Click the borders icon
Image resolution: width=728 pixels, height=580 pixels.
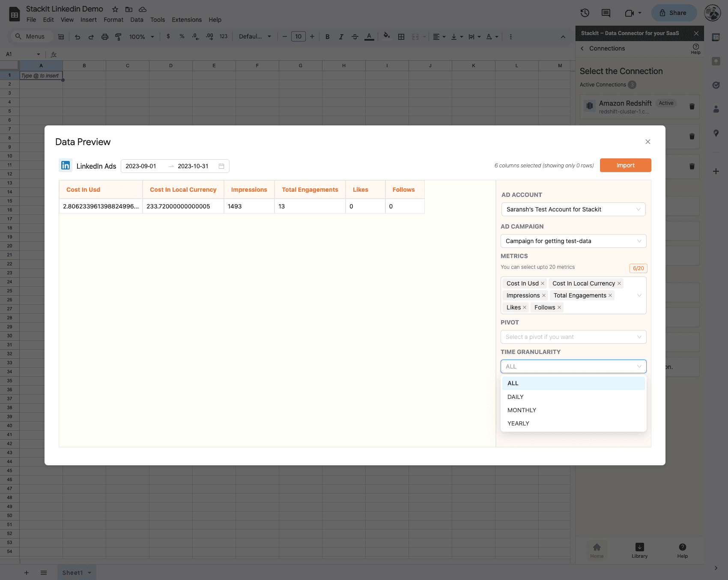click(x=401, y=37)
